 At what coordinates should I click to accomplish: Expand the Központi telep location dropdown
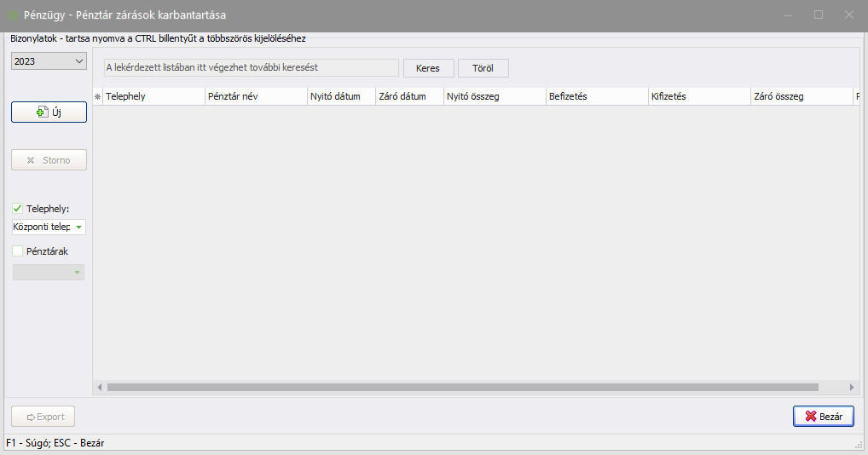(78, 227)
